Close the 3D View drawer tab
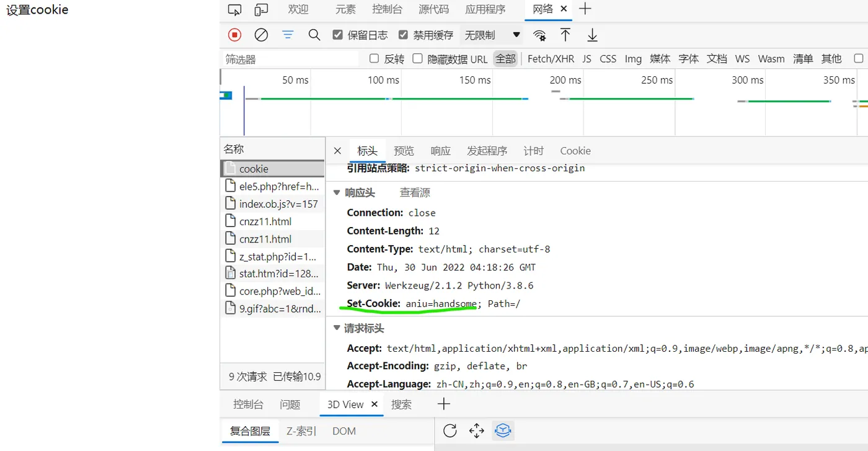The height and width of the screenshot is (451, 868). [374, 404]
